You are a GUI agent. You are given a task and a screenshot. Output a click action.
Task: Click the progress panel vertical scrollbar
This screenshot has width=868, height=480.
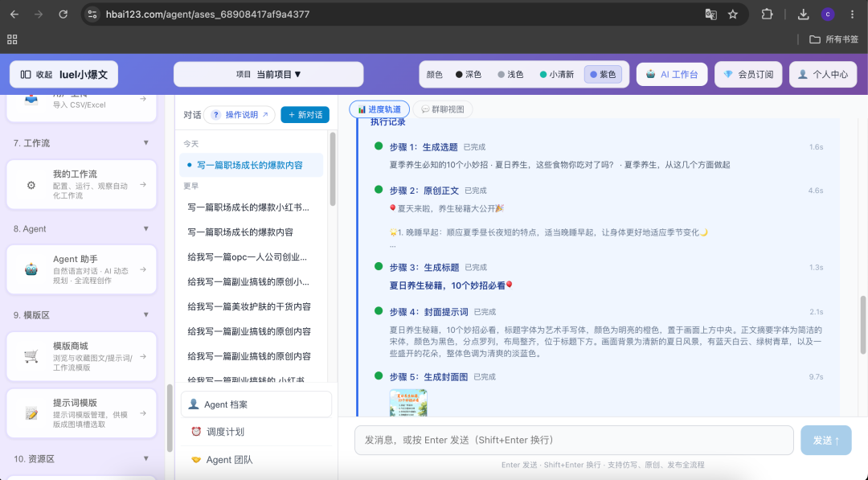[x=862, y=325]
